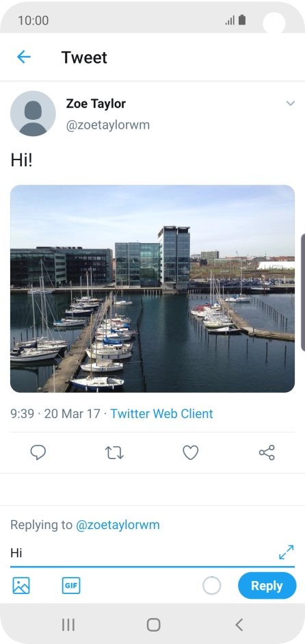Screen dimensions: 305x644
Task: Share the tweet via the share icon
Action: point(267,452)
